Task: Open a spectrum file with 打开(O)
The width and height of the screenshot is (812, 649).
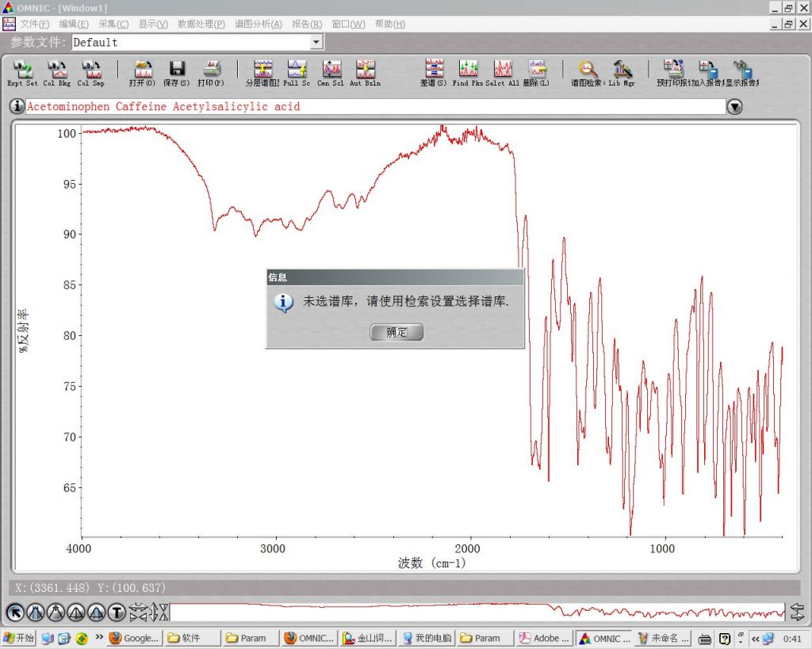Action: click(x=143, y=72)
